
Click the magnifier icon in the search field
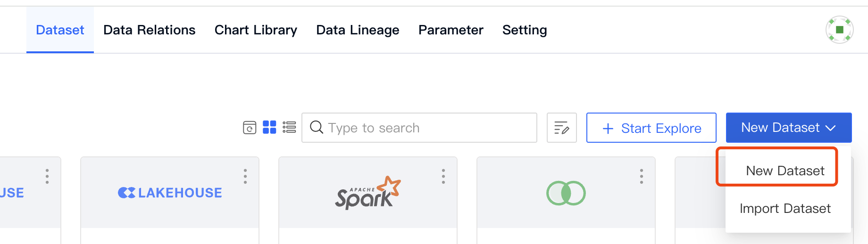click(317, 127)
